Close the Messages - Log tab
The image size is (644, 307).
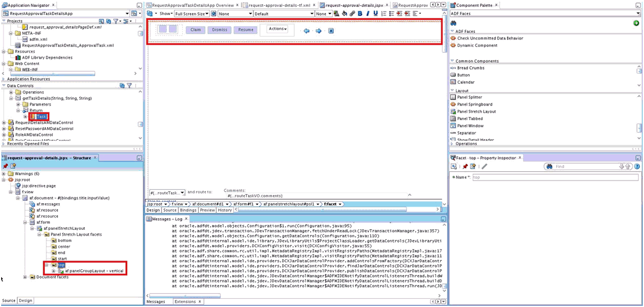click(187, 219)
